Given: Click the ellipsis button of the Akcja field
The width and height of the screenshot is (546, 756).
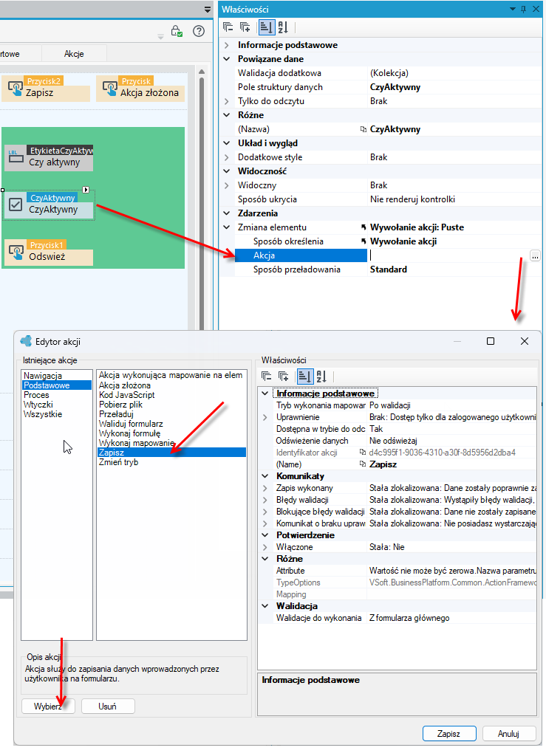Looking at the screenshot, I should (535, 256).
